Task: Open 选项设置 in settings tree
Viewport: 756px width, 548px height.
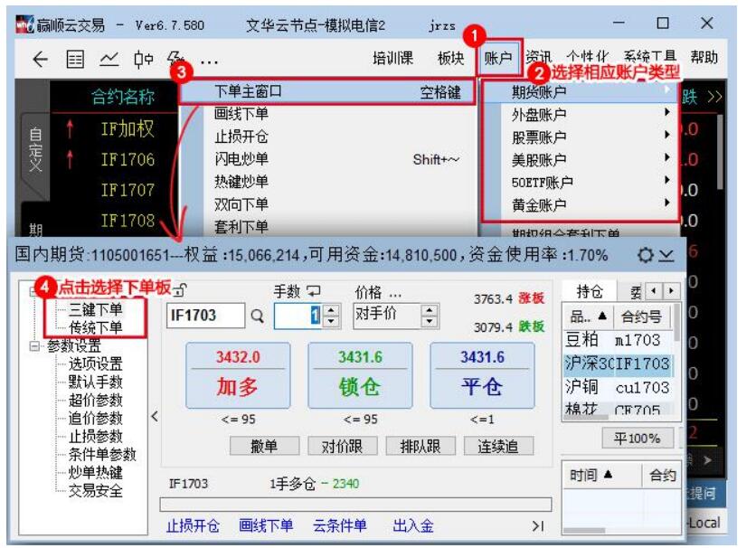Action: tap(96, 364)
